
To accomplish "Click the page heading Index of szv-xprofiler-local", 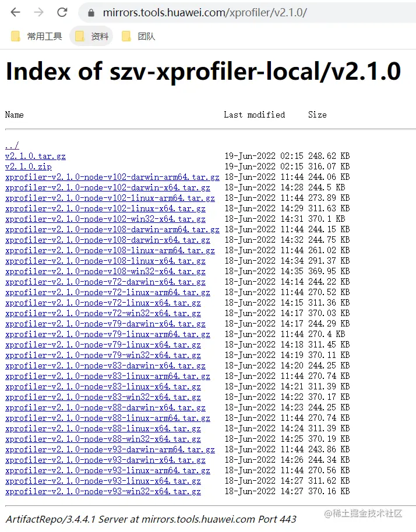I will (203, 72).
